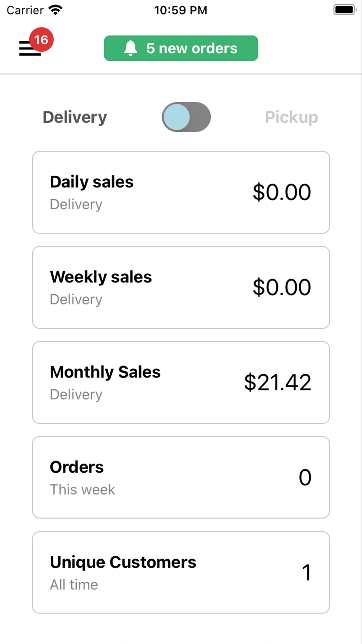Tap the weekly sales $0.00 value
This screenshot has height=644, width=362.
[282, 287]
